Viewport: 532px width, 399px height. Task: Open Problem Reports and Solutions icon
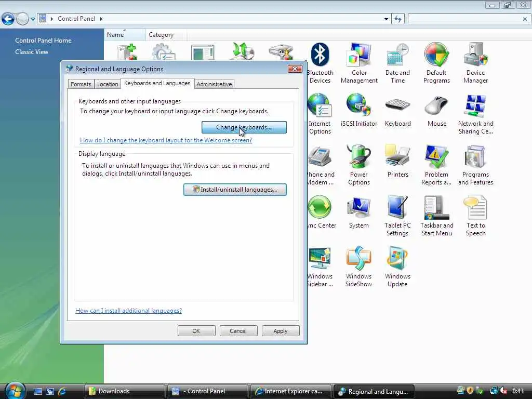click(x=436, y=165)
